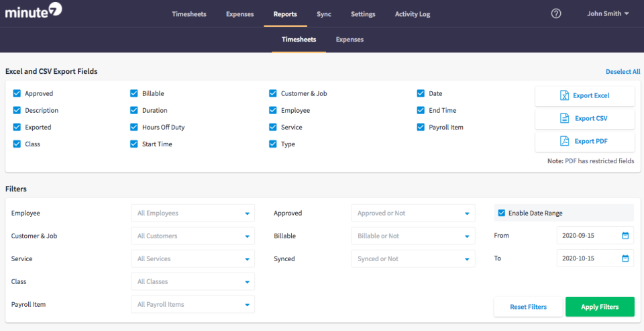Toggle the Enable Date Range checkbox
644x331 pixels.
pos(501,214)
